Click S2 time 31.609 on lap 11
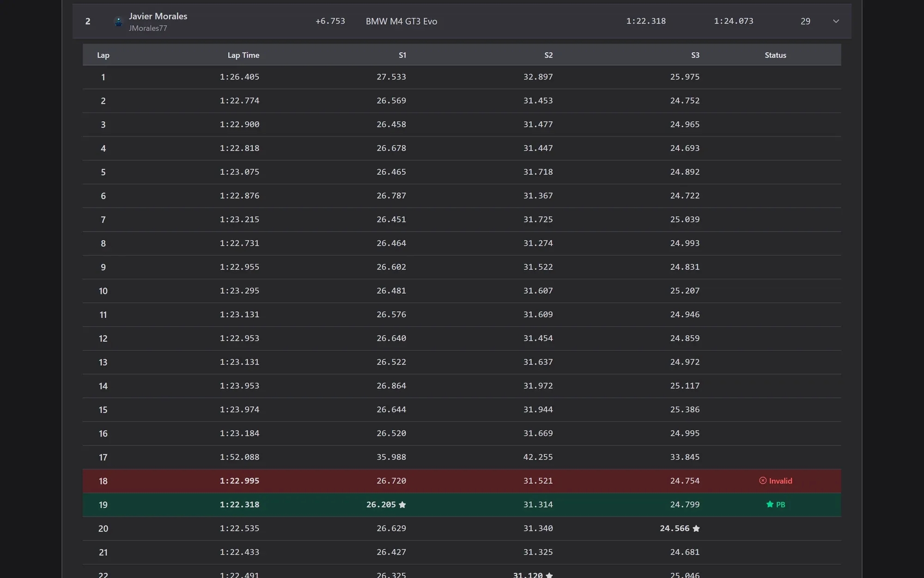The image size is (924, 578). pos(538,314)
